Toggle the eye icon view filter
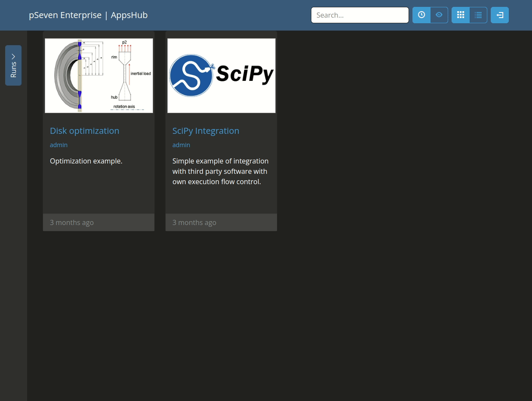 point(439,15)
